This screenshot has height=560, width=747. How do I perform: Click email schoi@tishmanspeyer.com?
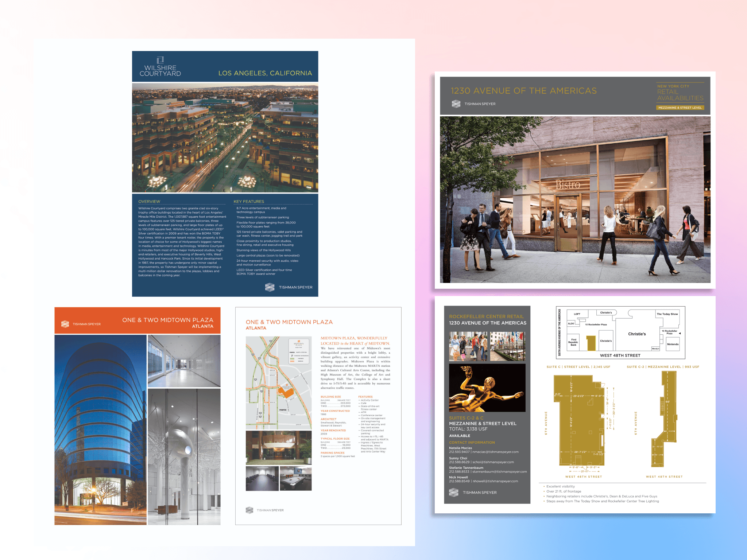click(493, 462)
